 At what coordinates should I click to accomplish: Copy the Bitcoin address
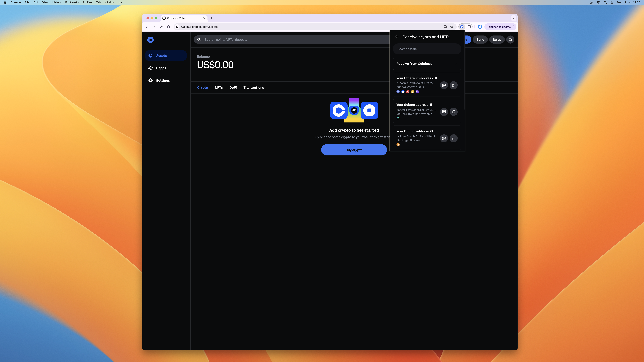(454, 138)
